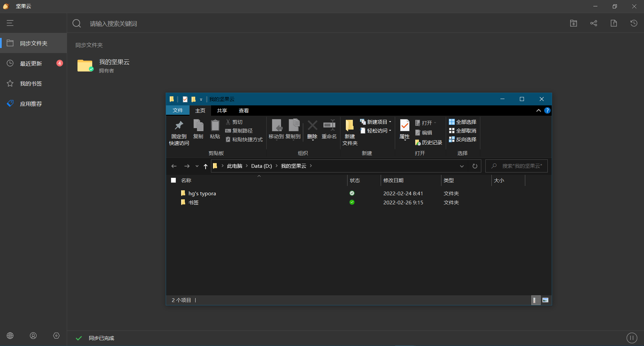Switch to large icons view in Explorer status bar
The width and height of the screenshot is (644, 346).
[x=545, y=300]
